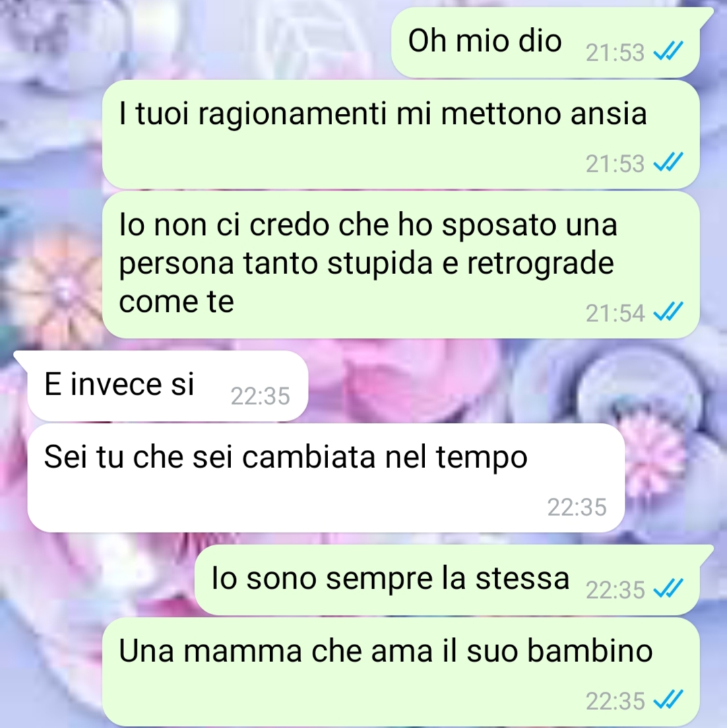The height and width of the screenshot is (728, 727).
Task: Tap read ticks on 'Una mamma che ama' message
Action: pyautogui.click(x=668, y=699)
